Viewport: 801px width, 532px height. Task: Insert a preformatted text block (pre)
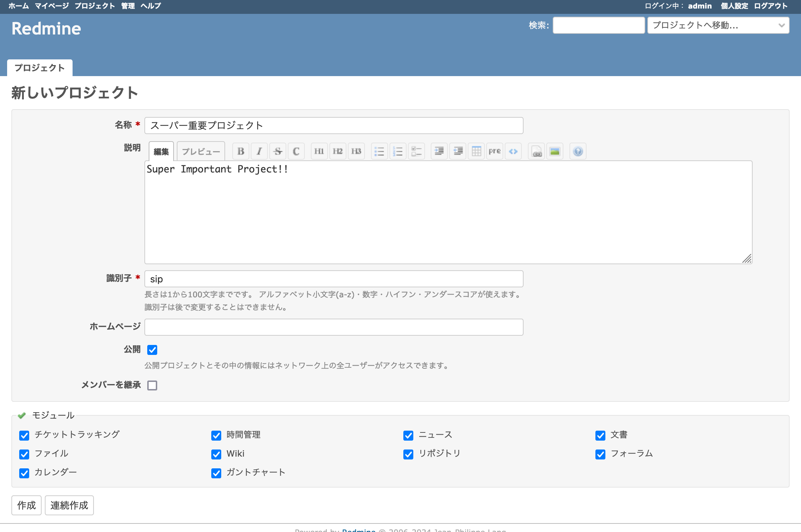(495, 151)
